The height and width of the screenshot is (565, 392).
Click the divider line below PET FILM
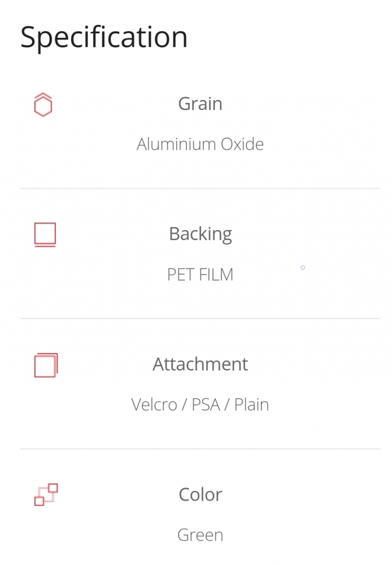click(201, 319)
